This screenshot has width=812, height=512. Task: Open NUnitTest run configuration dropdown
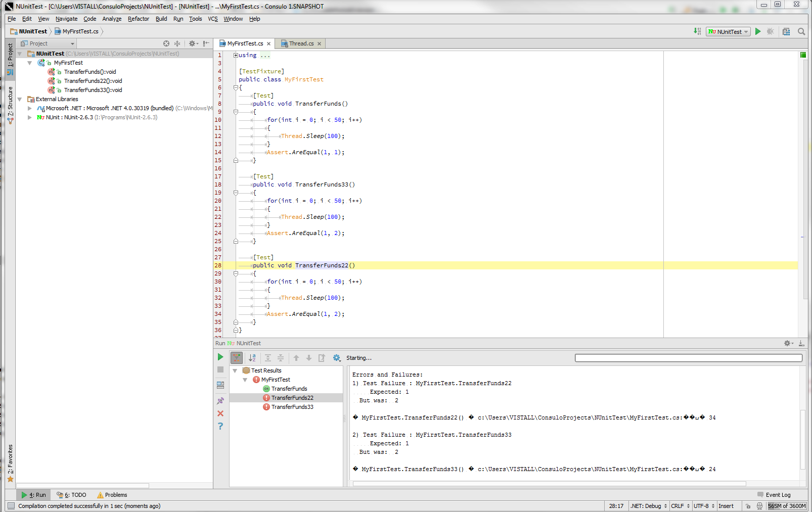(729, 32)
